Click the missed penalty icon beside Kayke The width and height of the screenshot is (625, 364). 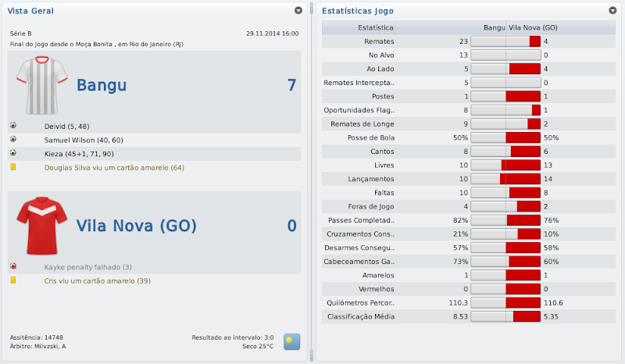13,266
